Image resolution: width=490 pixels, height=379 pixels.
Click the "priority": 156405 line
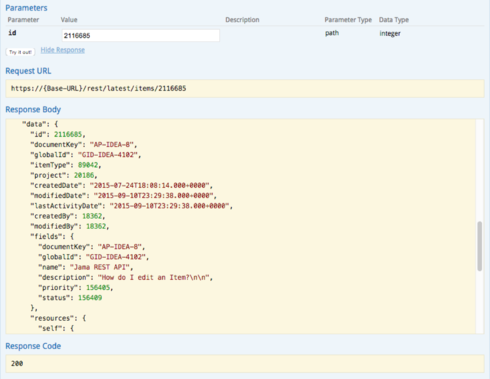(x=76, y=288)
